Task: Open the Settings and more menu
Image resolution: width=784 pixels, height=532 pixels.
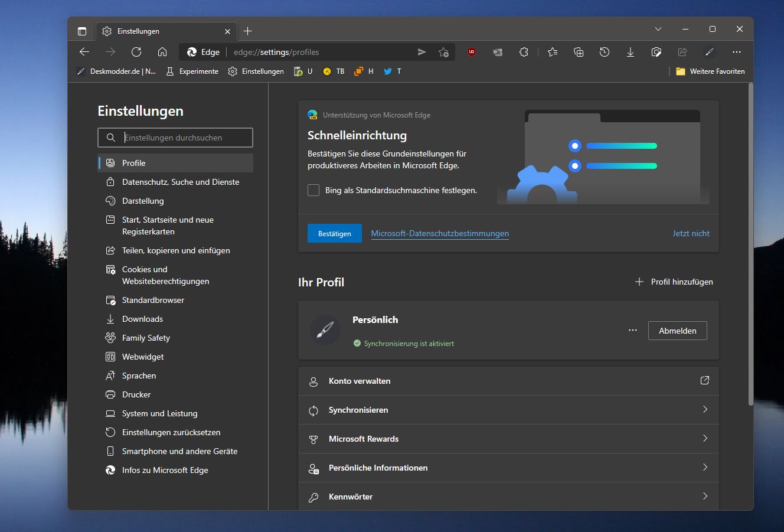Action: (737, 52)
